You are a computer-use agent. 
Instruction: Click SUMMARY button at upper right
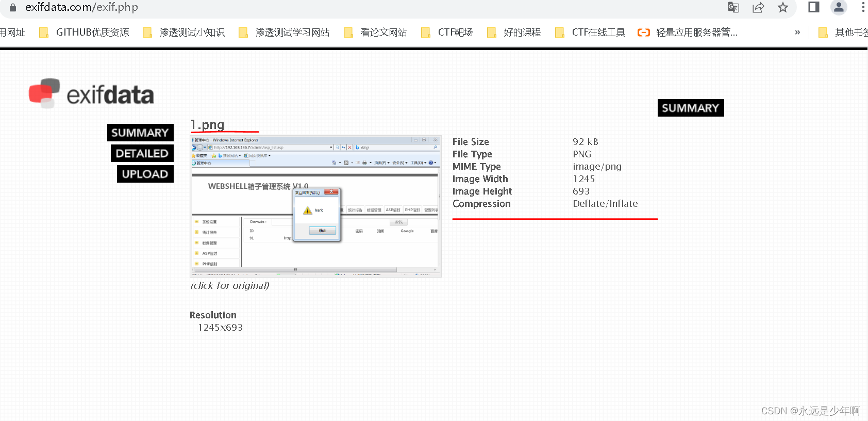tap(691, 108)
